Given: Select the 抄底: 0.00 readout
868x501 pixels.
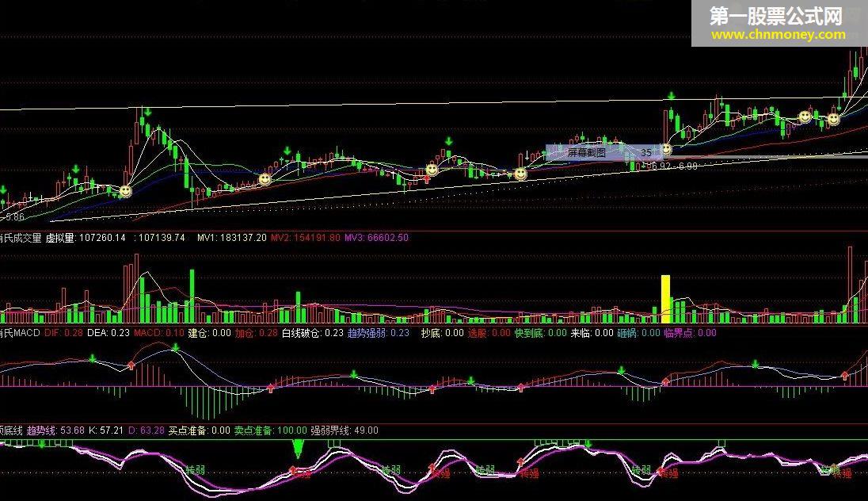Looking at the screenshot, I should (442, 333).
